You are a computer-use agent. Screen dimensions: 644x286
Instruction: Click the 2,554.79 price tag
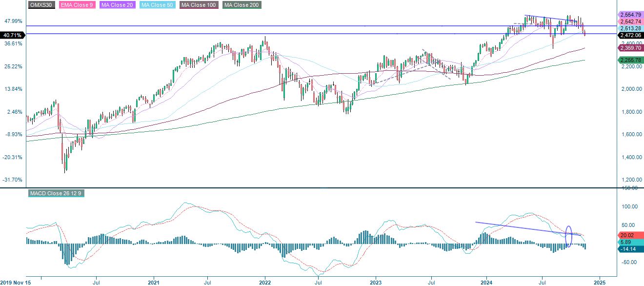(630, 15)
